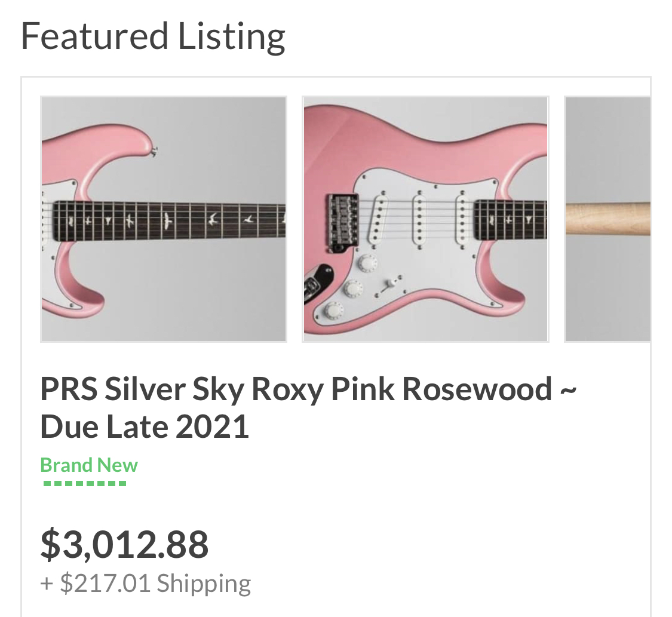Click the $3,012.88 price
Screen dimensions: 672x617
(x=124, y=544)
